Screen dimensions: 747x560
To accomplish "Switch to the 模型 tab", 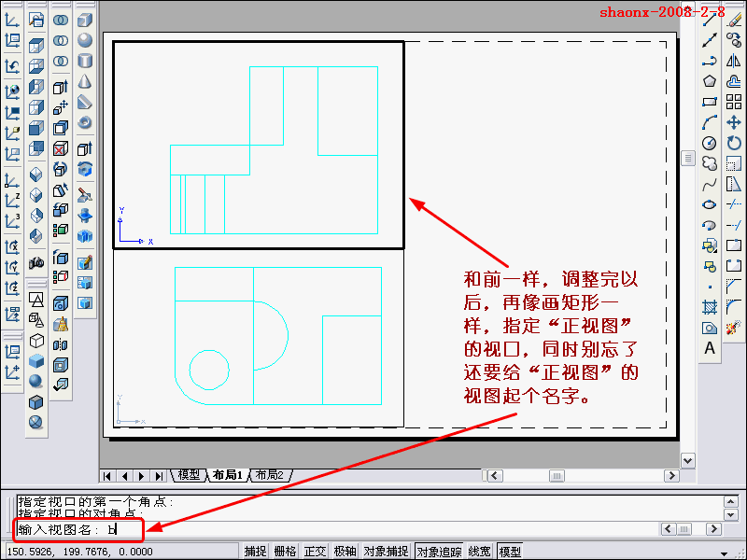I will pos(189,475).
